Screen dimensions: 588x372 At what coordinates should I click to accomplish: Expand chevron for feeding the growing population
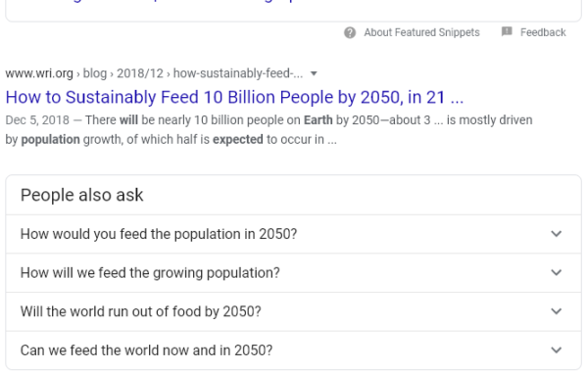click(x=556, y=272)
